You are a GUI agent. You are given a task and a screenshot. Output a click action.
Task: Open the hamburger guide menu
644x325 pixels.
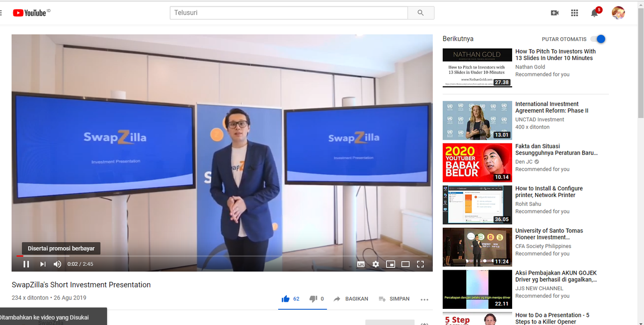click(2, 13)
